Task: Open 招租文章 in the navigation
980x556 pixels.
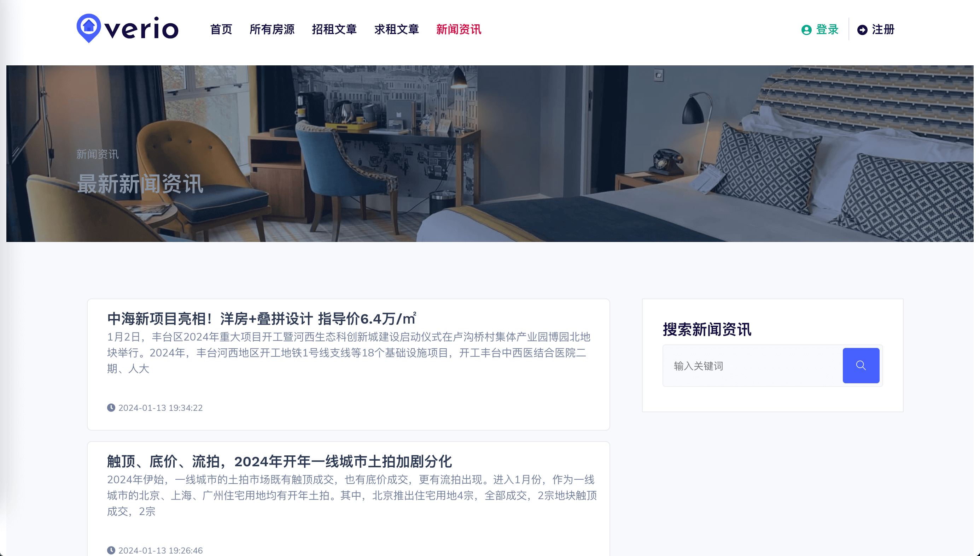Action: (x=334, y=29)
